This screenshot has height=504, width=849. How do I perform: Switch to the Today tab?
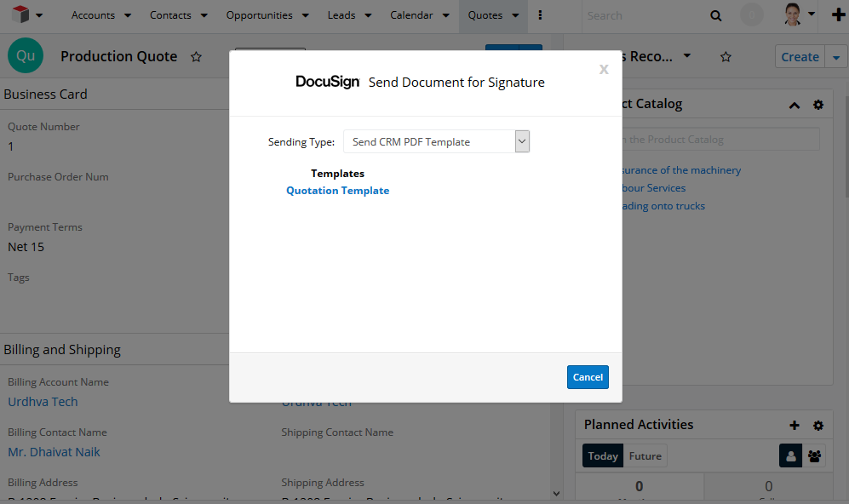click(x=603, y=455)
